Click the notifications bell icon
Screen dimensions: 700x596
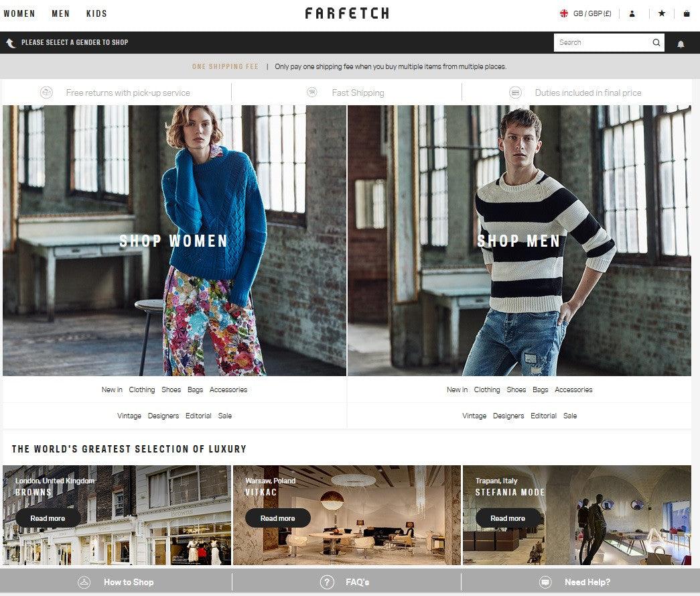pos(681,44)
